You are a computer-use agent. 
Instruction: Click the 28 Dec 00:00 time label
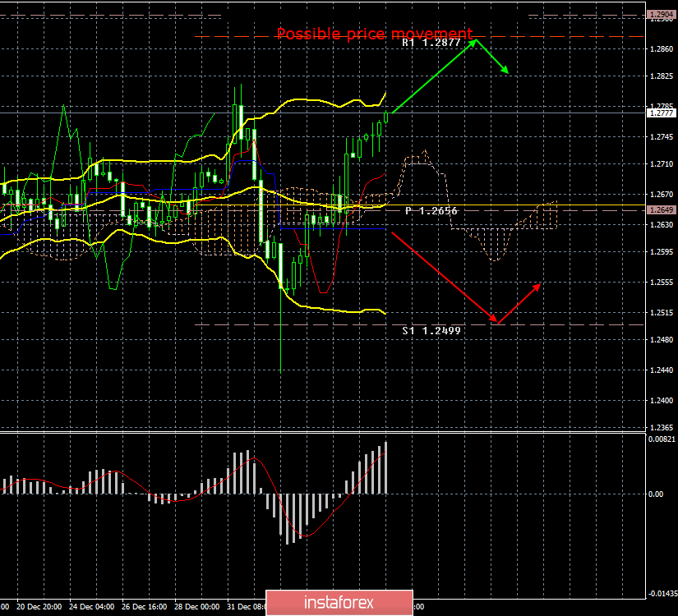tap(197, 607)
